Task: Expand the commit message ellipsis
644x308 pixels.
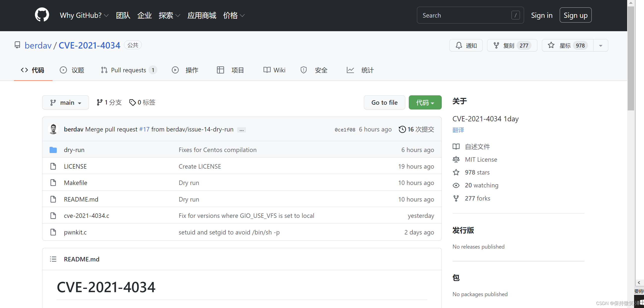Action: tap(241, 130)
